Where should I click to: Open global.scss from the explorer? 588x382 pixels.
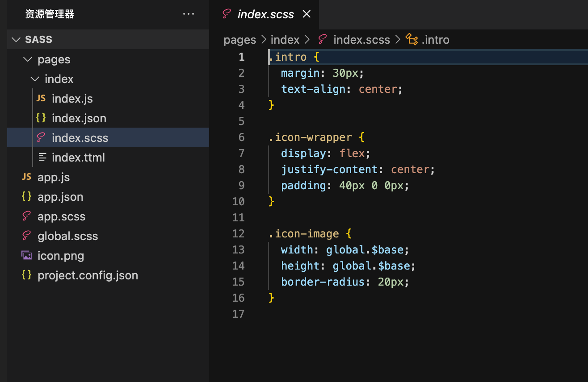point(67,236)
